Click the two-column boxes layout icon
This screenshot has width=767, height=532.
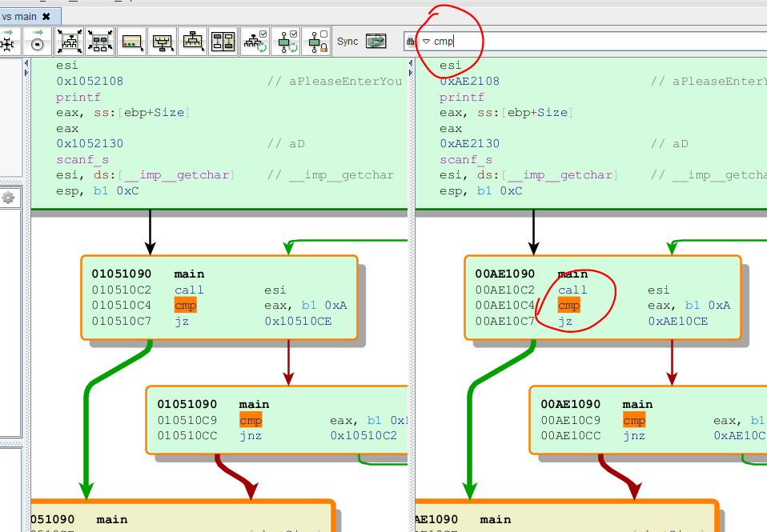(223, 42)
